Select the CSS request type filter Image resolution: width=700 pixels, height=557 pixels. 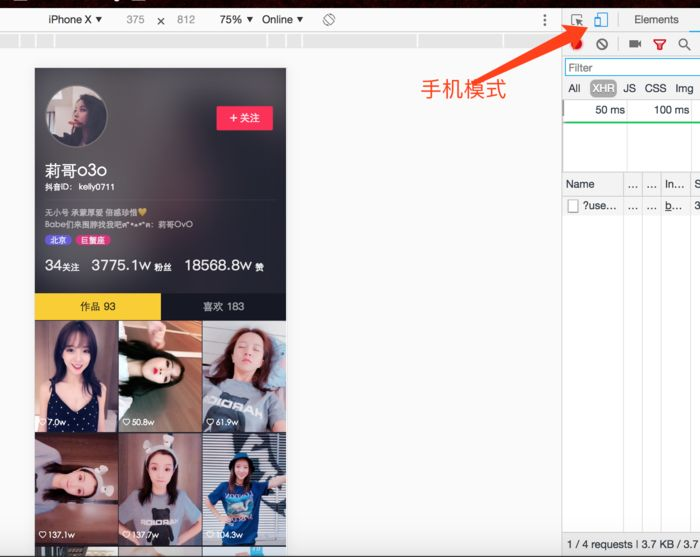[655, 88]
